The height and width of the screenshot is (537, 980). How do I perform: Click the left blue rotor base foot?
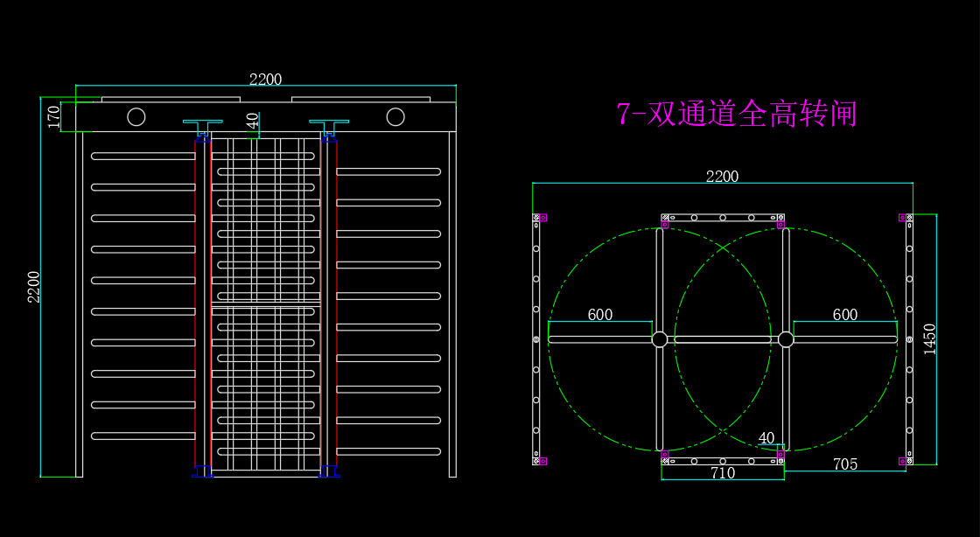click(202, 472)
